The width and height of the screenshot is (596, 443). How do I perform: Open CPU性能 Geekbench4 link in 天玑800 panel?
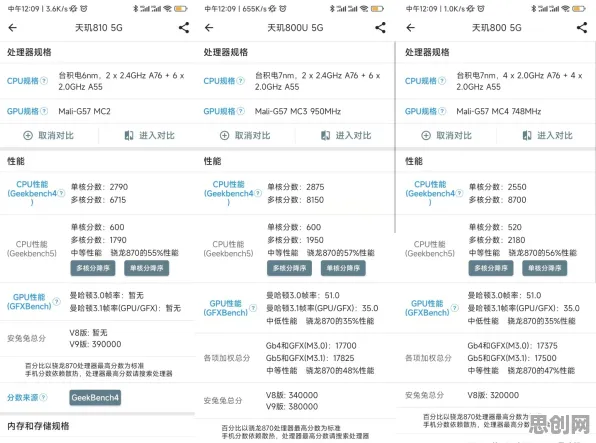(430, 193)
